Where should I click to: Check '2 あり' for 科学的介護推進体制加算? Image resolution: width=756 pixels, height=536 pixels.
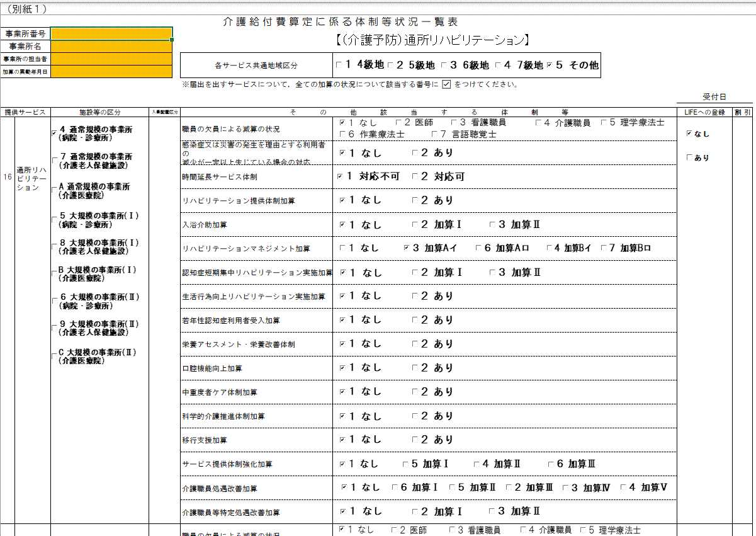(415, 416)
